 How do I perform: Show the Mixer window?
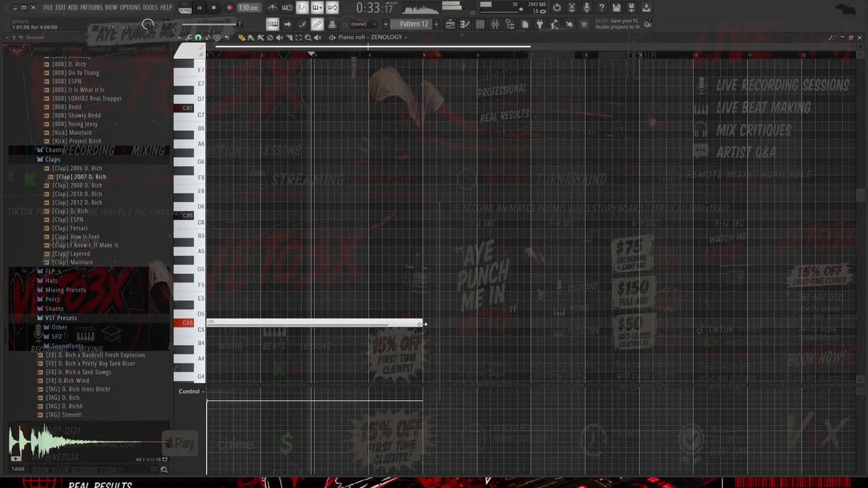(x=495, y=24)
